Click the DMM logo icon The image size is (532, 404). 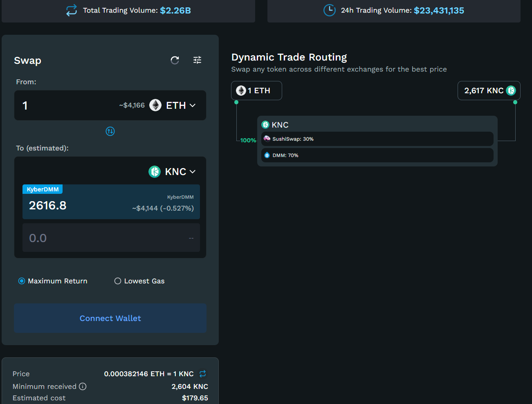click(x=267, y=155)
